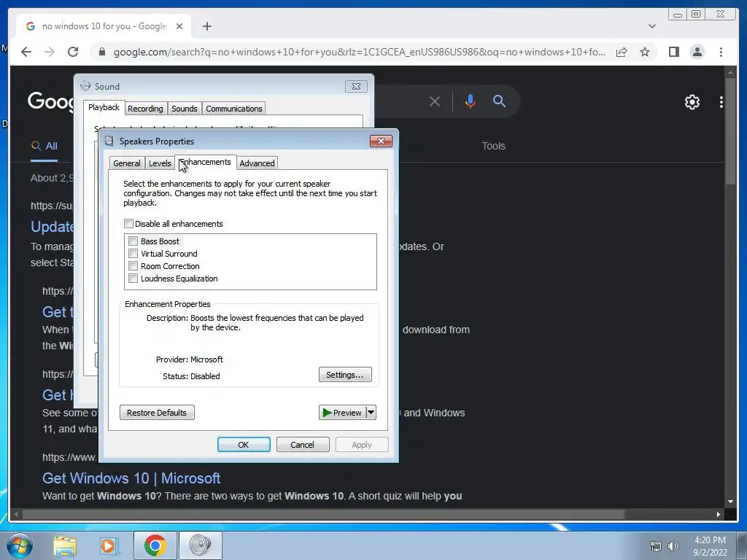Click Restore Defaults button
Viewport: 747px width, 560px height.
click(x=157, y=413)
